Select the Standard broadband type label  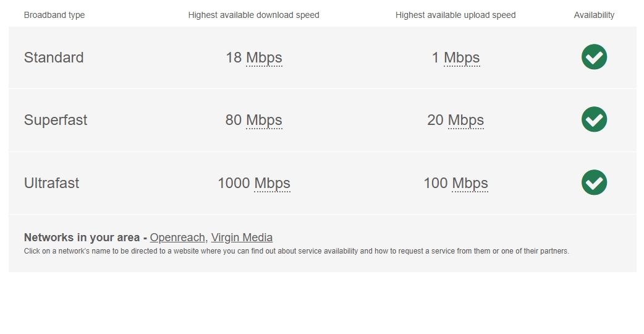[x=54, y=58]
